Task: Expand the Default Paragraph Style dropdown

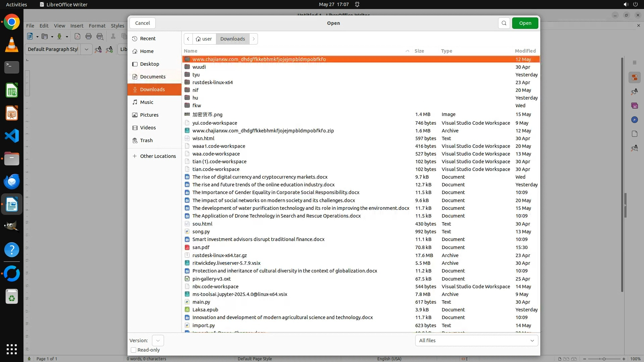Action: point(86,49)
